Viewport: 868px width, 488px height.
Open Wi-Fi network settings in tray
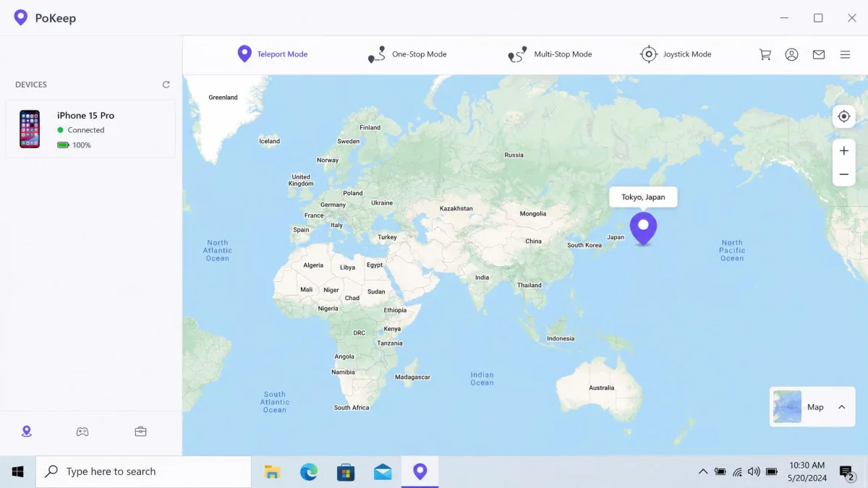click(737, 472)
